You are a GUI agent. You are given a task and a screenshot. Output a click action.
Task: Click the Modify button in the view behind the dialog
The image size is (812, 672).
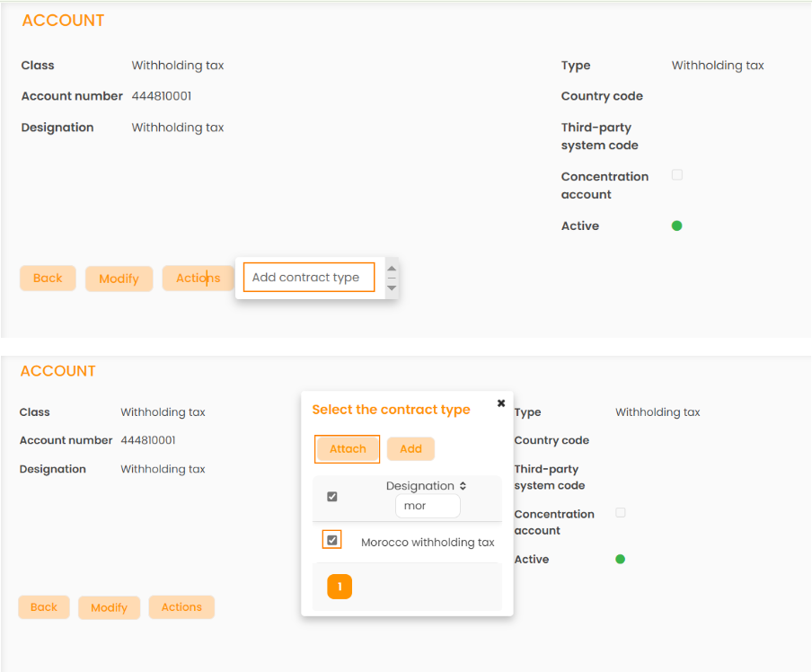[109, 607]
